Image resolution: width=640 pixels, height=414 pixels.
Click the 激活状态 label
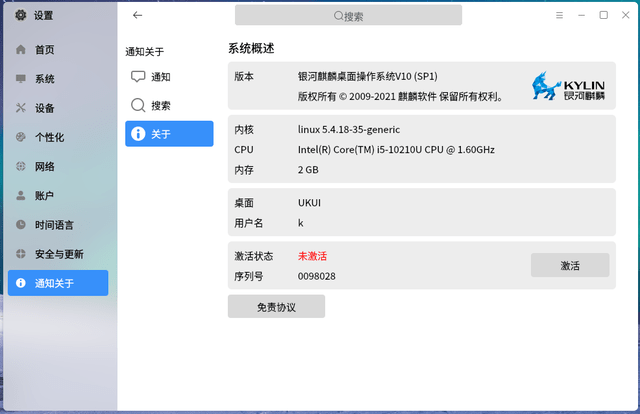(x=253, y=256)
